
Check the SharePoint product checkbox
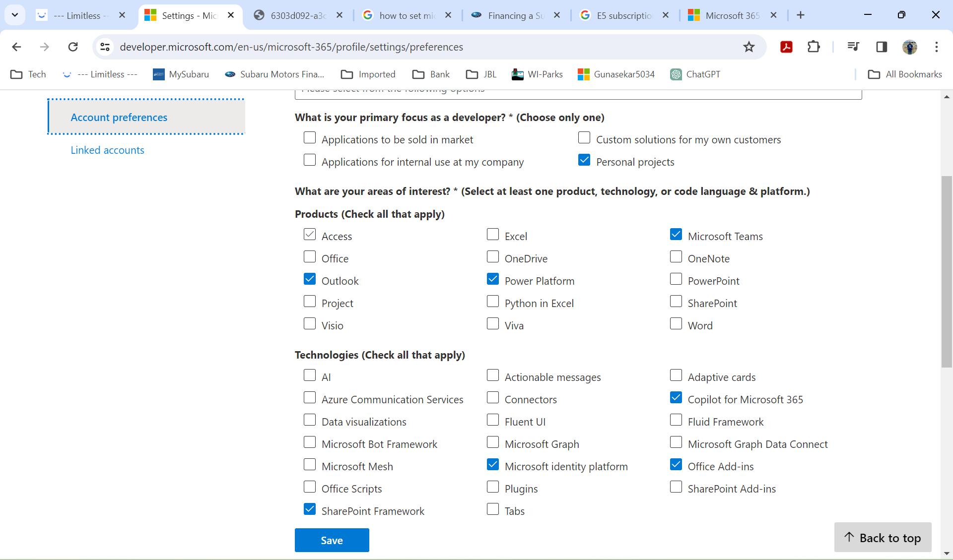click(676, 301)
